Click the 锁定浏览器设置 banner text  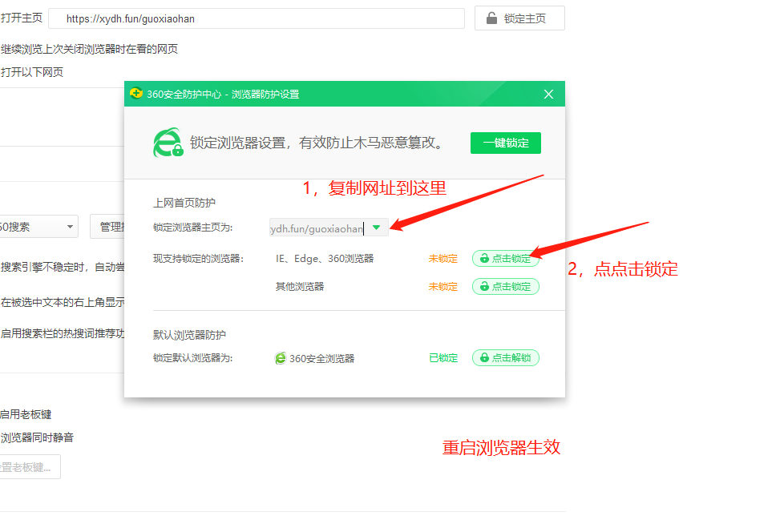click(317, 143)
